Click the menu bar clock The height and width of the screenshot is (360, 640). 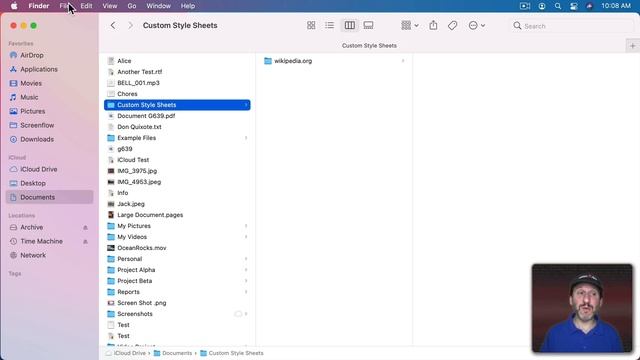(x=616, y=6)
